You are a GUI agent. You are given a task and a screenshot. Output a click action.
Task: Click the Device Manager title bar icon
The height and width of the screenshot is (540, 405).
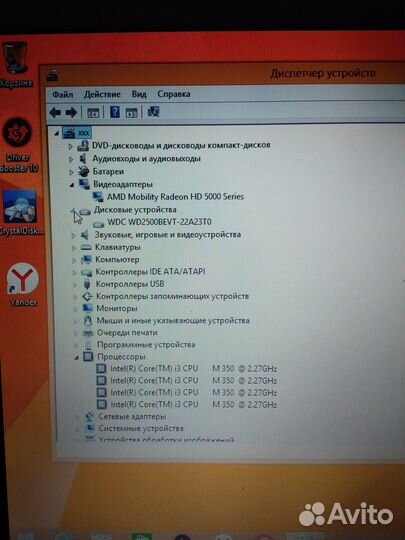[52, 75]
